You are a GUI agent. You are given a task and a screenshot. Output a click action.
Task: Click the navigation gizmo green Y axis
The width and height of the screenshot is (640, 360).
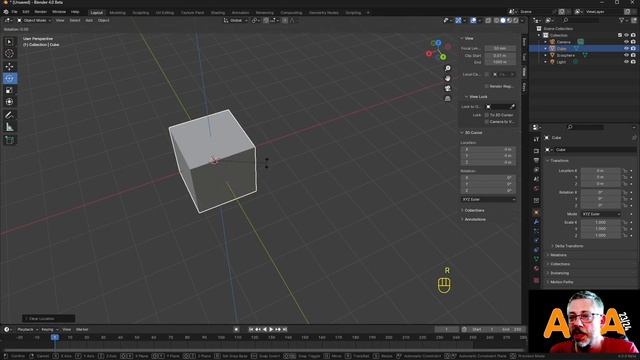click(443, 57)
